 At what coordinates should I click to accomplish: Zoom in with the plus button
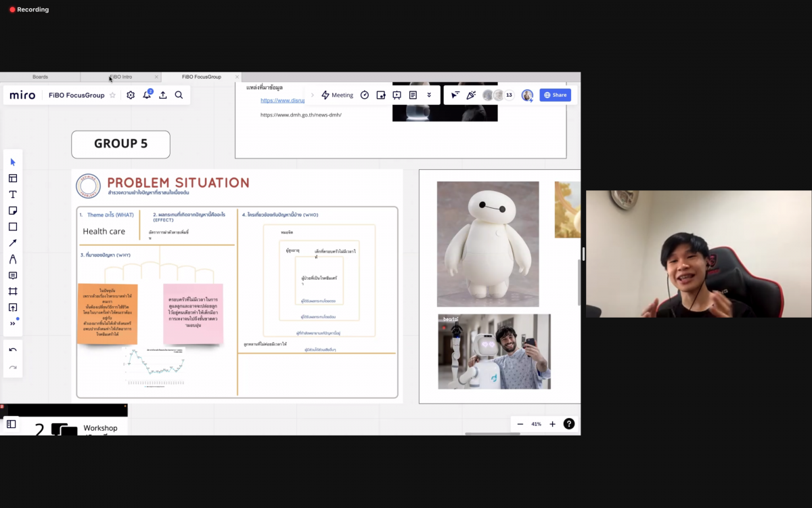552,424
